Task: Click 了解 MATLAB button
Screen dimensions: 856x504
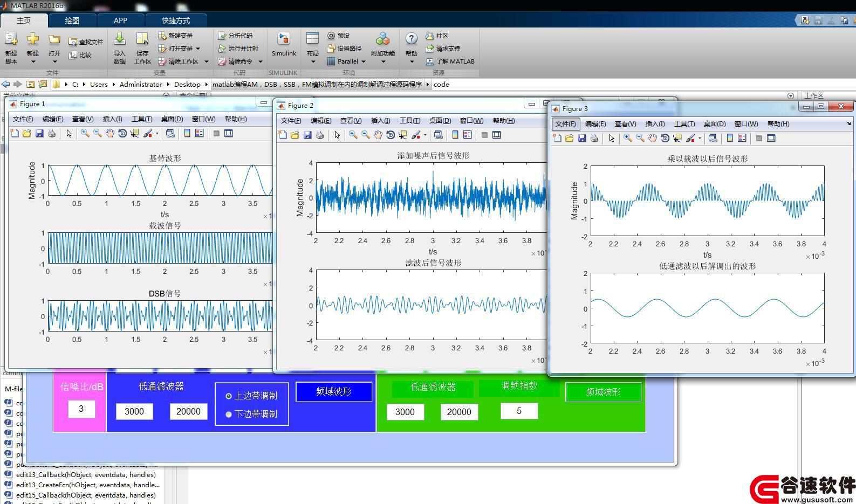Action: [450, 61]
